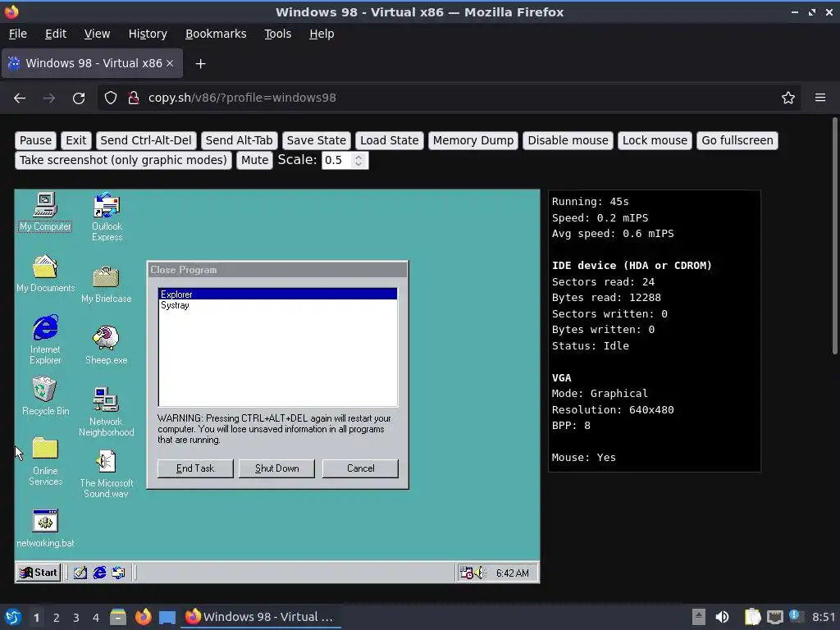Launch Firefox from host panel
840x630 pixels.
point(143,617)
